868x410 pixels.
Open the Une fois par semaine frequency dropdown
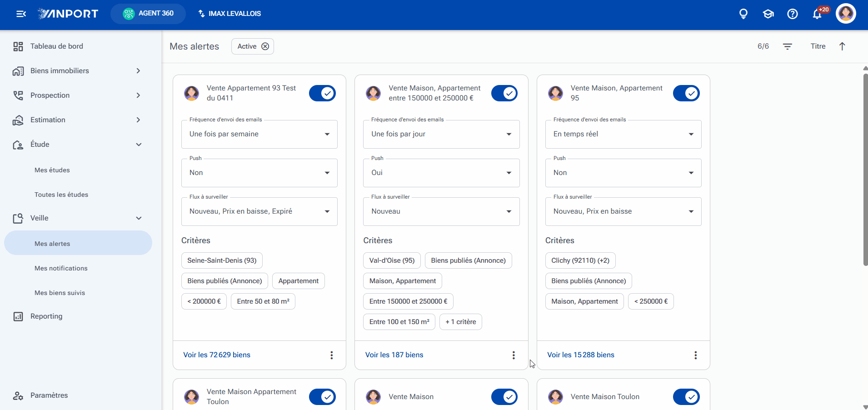coord(259,134)
